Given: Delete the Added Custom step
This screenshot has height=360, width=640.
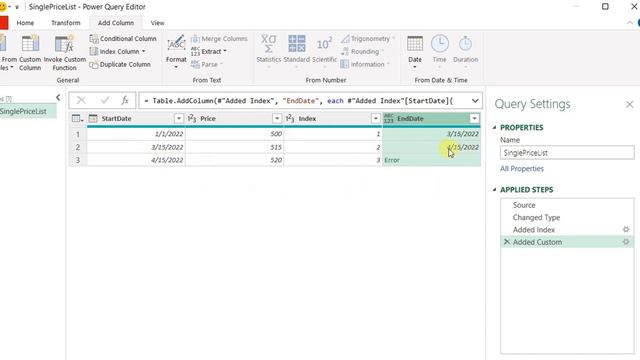Looking at the screenshot, I should pyautogui.click(x=507, y=242).
